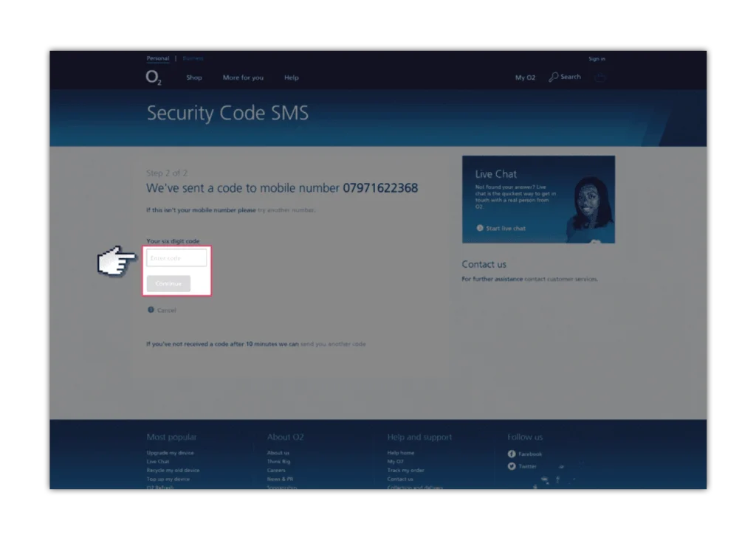
Task: Click the try another number link
Action: (x=286, y=210)
